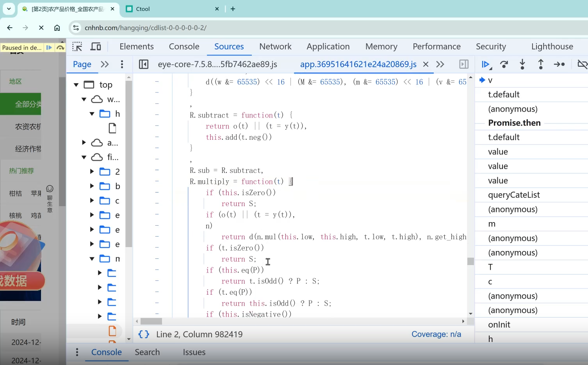588x365 pixels.
Task: Open the Elements panel tab
Action: tap(137, 46)
